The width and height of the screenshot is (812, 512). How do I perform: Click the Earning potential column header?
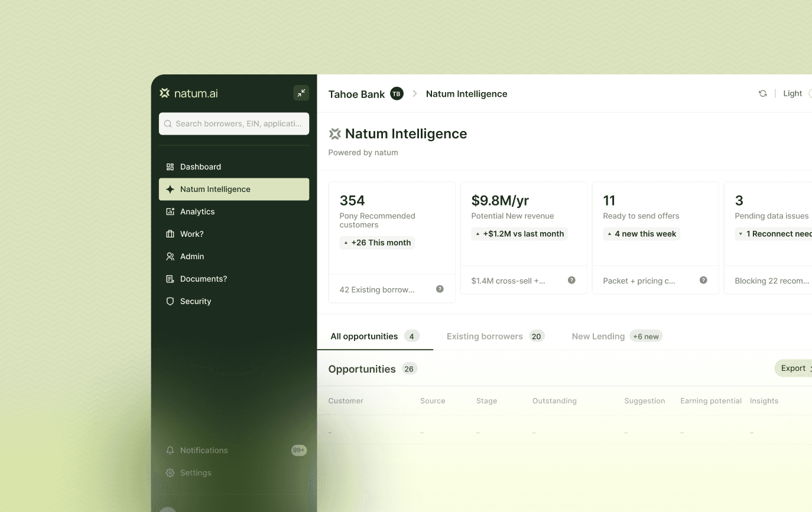coord(711,401)
